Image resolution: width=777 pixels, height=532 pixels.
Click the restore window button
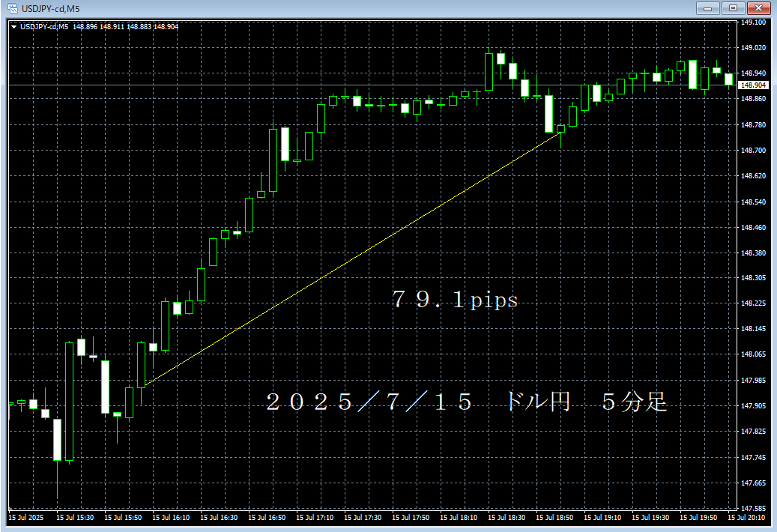[732, 8]
